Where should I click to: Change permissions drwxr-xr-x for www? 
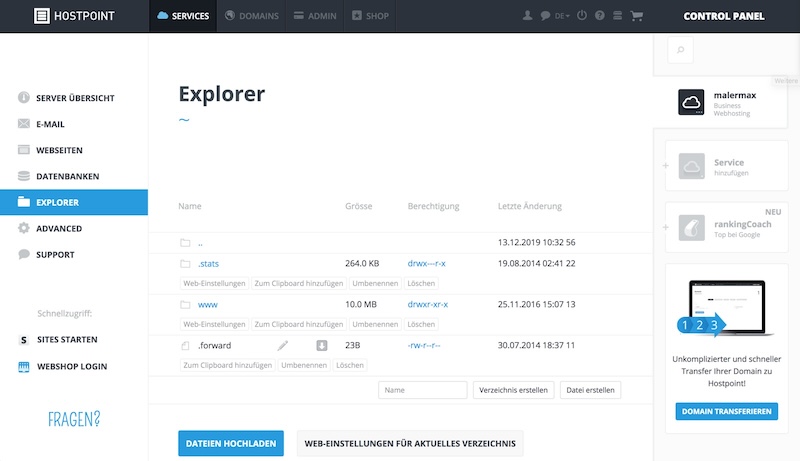click(428, 304)
